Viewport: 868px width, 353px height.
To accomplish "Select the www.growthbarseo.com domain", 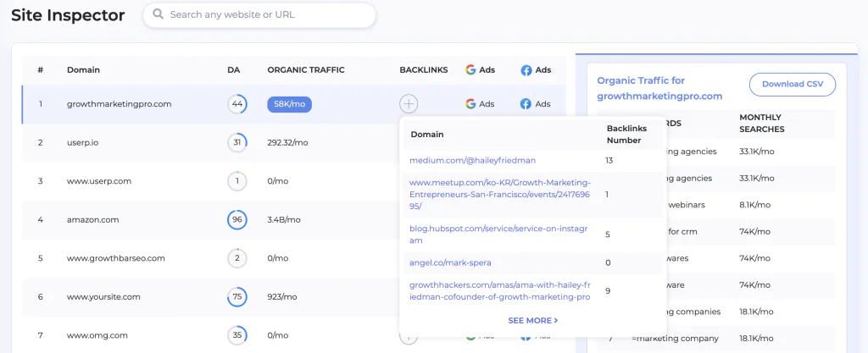I will pos(115,258).
